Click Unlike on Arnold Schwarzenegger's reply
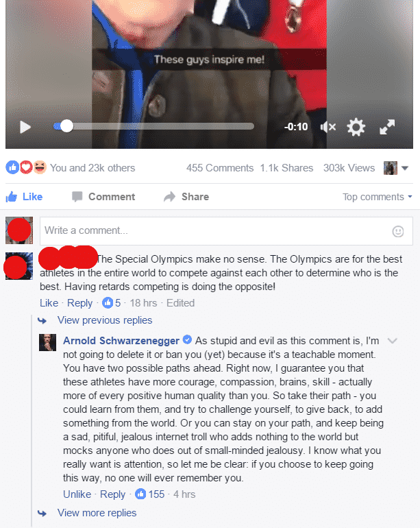 [77, 494]
